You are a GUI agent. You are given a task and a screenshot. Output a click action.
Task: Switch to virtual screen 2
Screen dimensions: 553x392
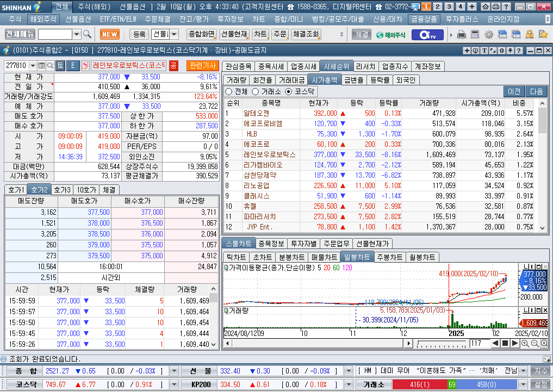(x=438, y=7)
